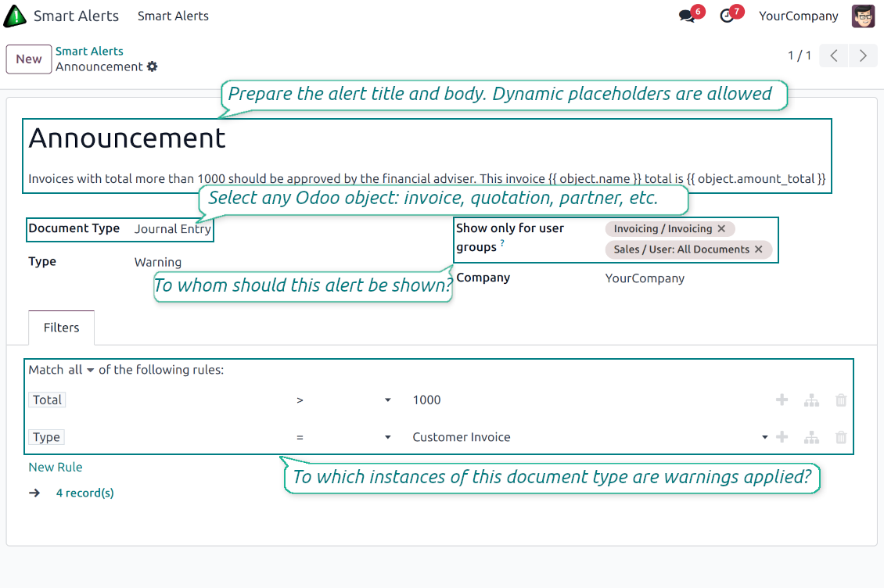The image size is (884, 588).
Task: Click the arrow icon beside 4 record(s)
Action: click(x=35, y=493)
